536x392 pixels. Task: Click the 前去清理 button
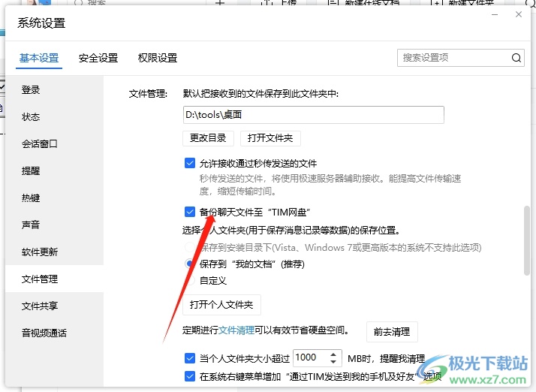click(x=392, y=331)
